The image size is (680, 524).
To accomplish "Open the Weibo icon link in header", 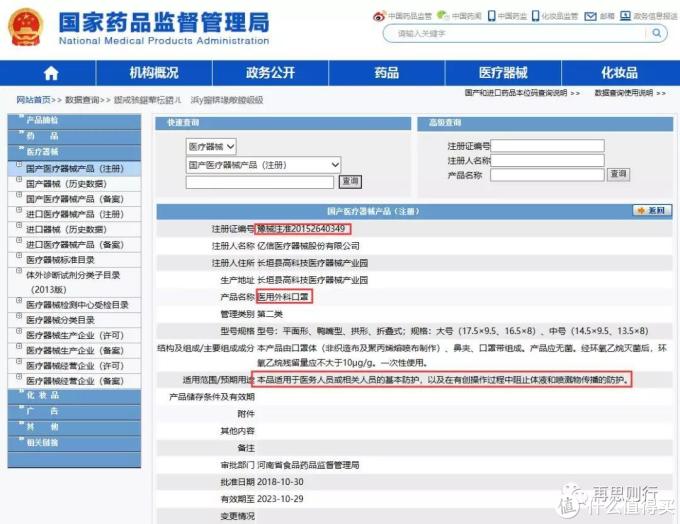I will (x=379, y=16).
